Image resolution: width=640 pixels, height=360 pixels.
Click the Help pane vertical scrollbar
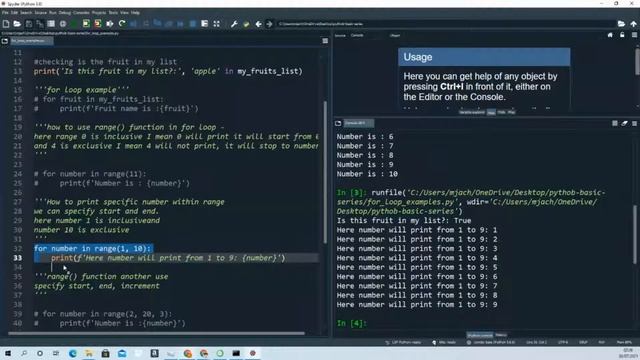point(637,61)
